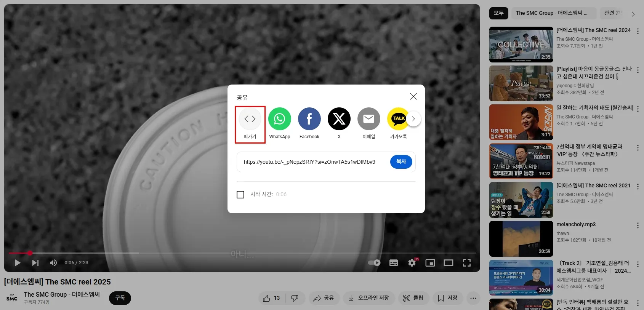
Task: Dislike the video with thumbs down
Action: click(x=295, y=298)
